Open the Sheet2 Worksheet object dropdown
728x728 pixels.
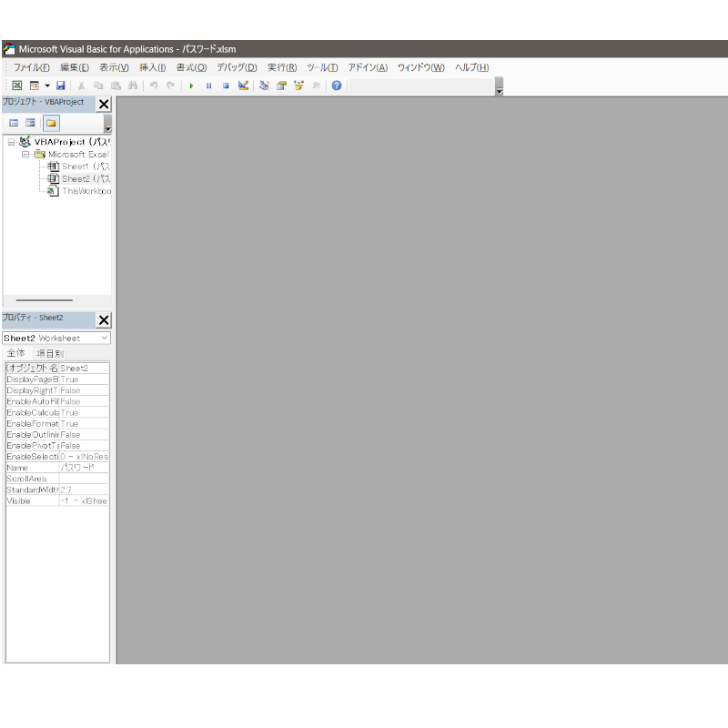(104, 338)
